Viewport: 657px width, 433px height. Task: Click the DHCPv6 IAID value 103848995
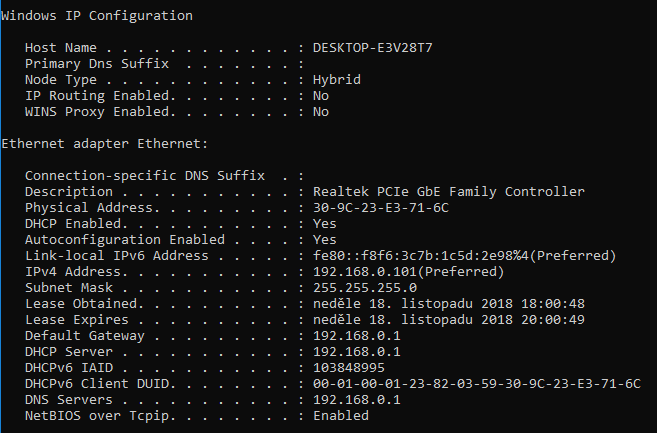point(348,368)
